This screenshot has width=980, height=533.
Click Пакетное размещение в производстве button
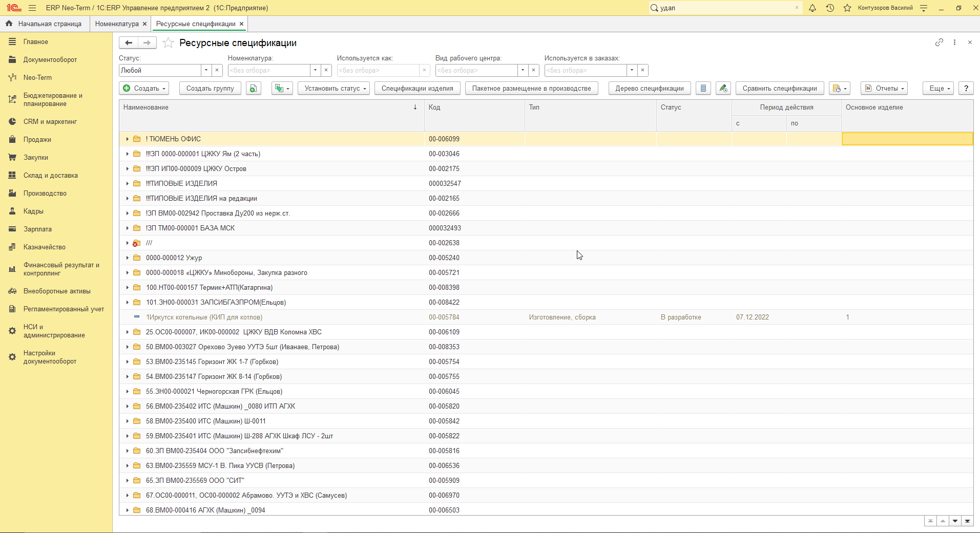[531, 89]
